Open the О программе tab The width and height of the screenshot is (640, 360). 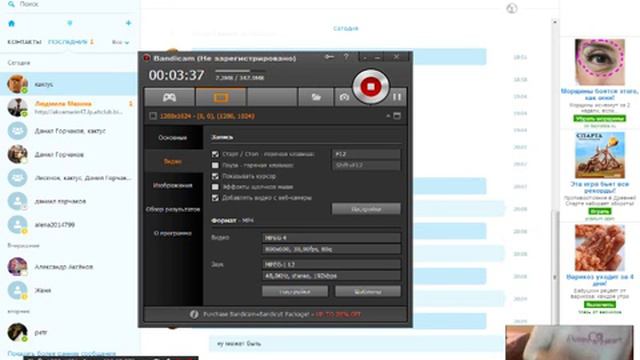[173, 233]
